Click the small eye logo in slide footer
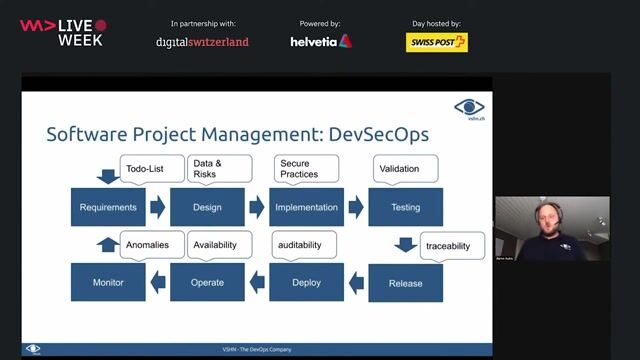 click(33, 349)
